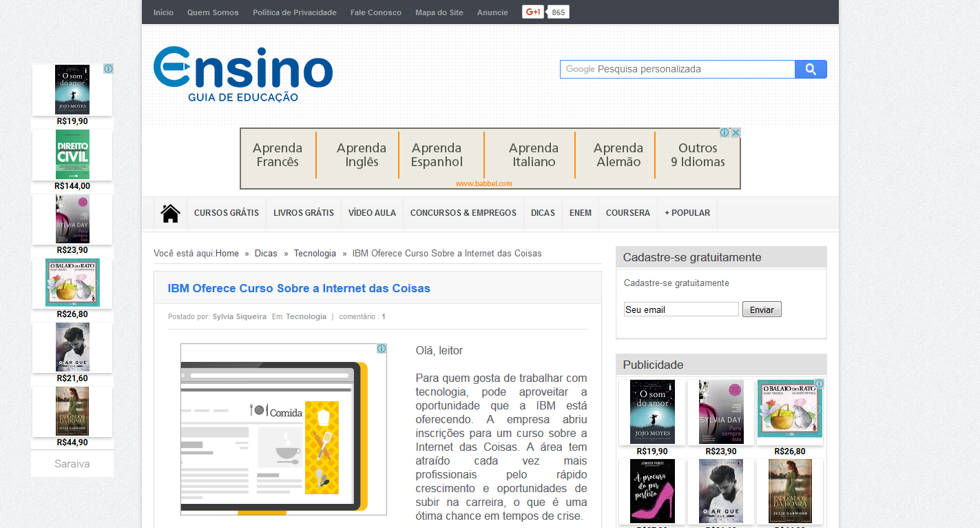Image resolution: width=980 pixels, height=528 pixels.
Task: Select the Livros Grátis menu item
Action: click(304, 213)
